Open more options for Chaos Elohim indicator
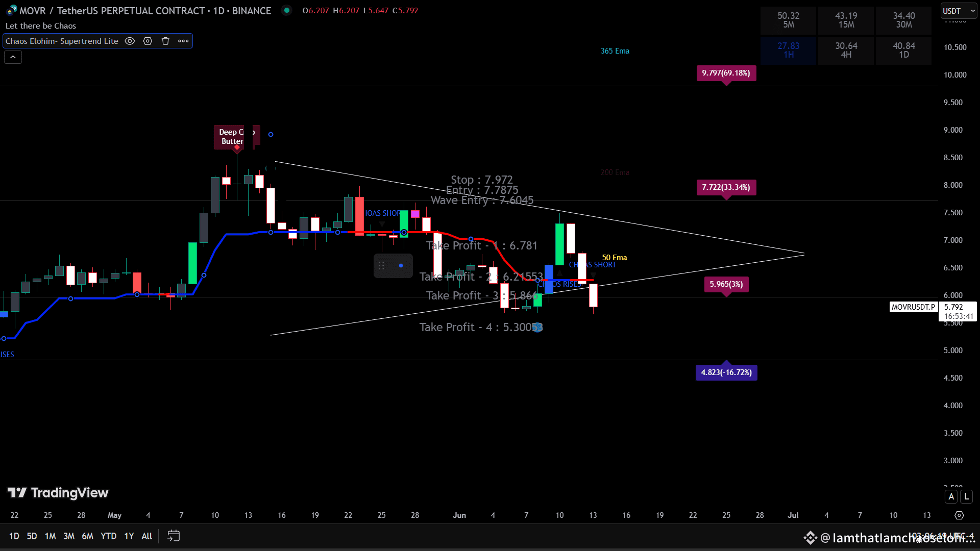980x551 pixels. [183, 41]
